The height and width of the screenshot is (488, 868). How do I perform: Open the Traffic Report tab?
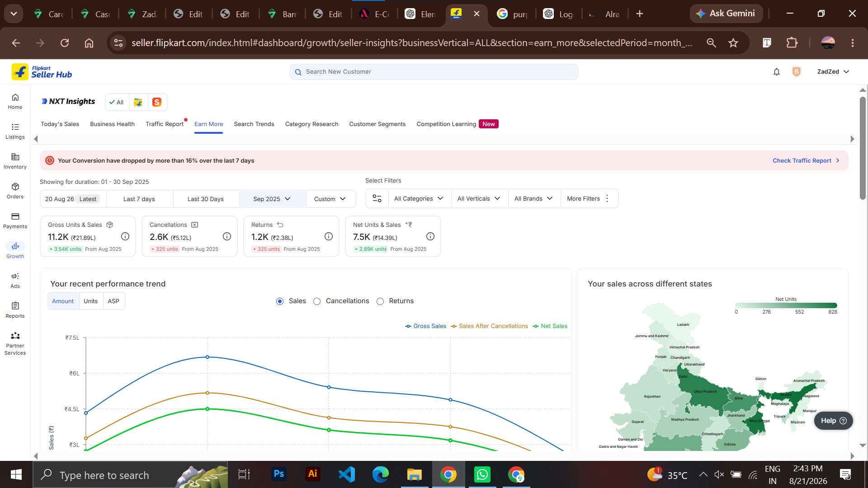tap(165, 124)
